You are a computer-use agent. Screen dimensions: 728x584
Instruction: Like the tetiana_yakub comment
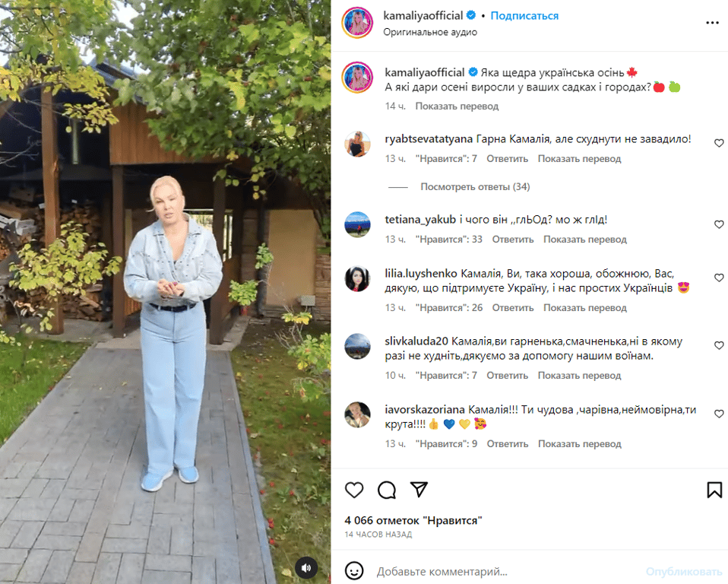pyautogui.click(x=719, y=224)
